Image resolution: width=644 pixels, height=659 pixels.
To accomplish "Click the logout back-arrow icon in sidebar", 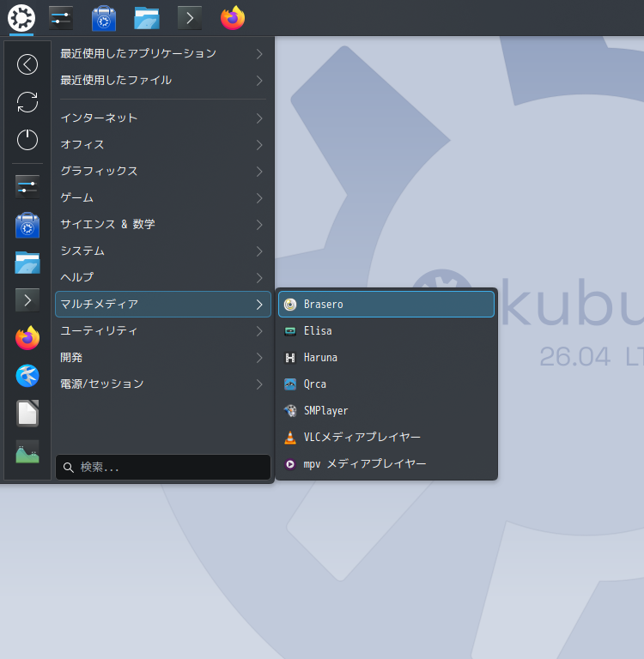I will (27, 64).
